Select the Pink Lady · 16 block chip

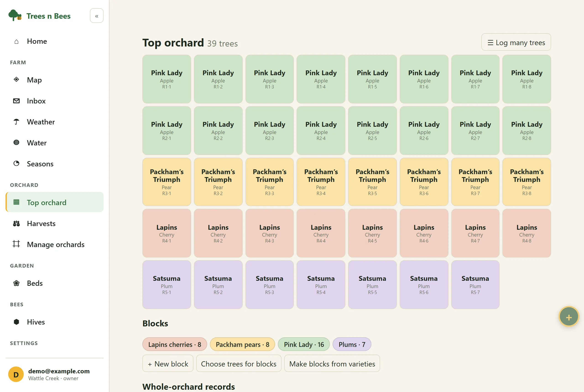coord(304,344)
